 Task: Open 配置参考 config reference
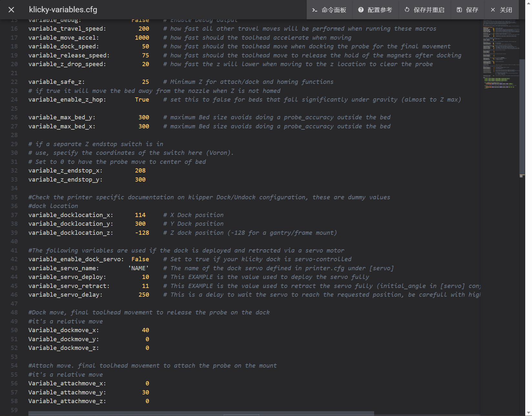375,10
